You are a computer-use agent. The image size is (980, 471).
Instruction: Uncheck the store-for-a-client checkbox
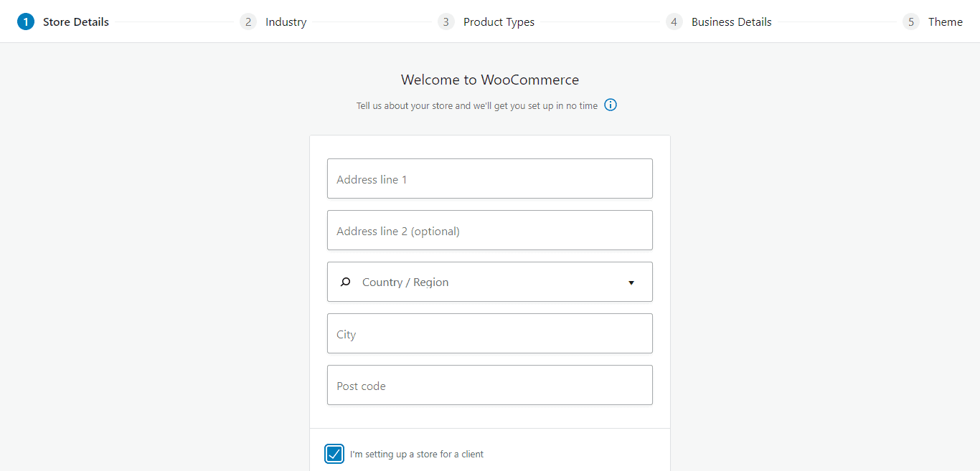click(334, 454)
